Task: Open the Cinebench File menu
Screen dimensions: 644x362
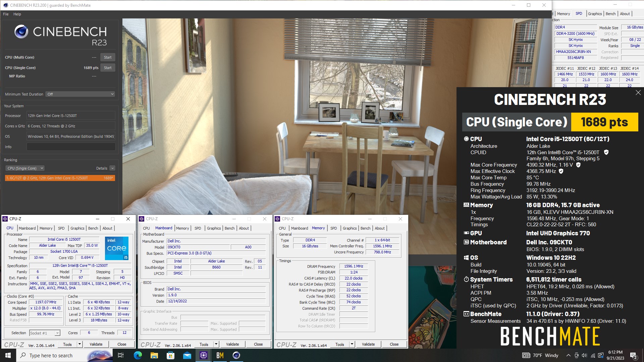Action: pos(6,14)
